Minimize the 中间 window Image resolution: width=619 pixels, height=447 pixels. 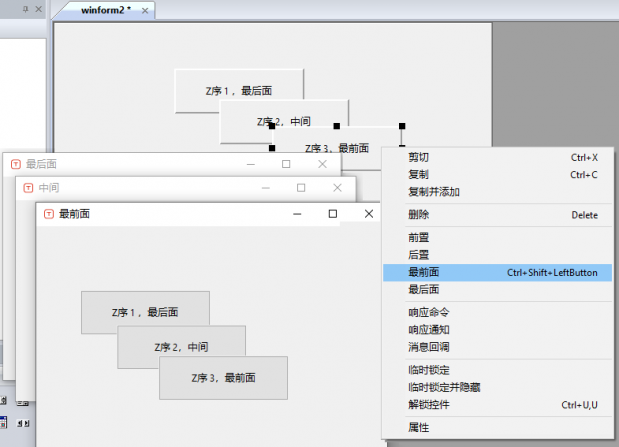[x=266, y=188]
